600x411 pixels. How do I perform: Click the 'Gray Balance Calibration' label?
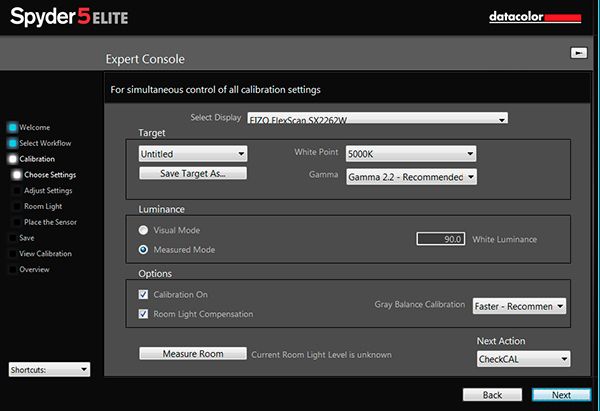click(x=420, y=305)
